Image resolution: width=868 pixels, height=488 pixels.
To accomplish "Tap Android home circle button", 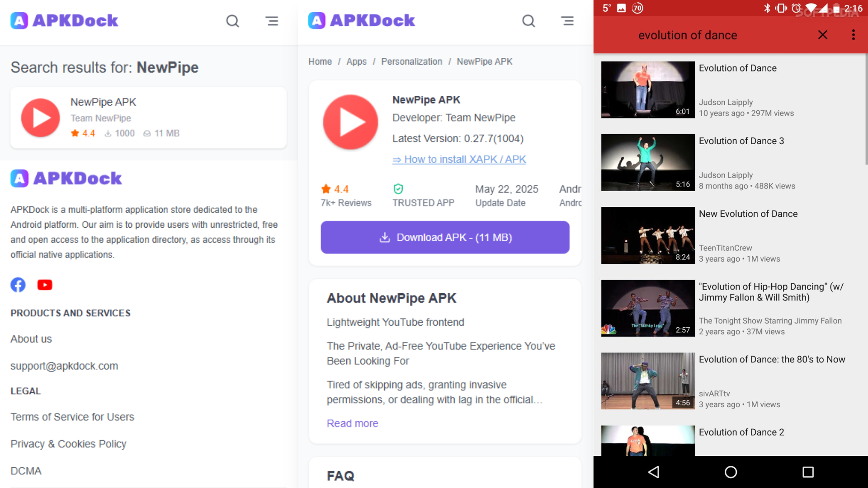I will [x=731, y=472].
